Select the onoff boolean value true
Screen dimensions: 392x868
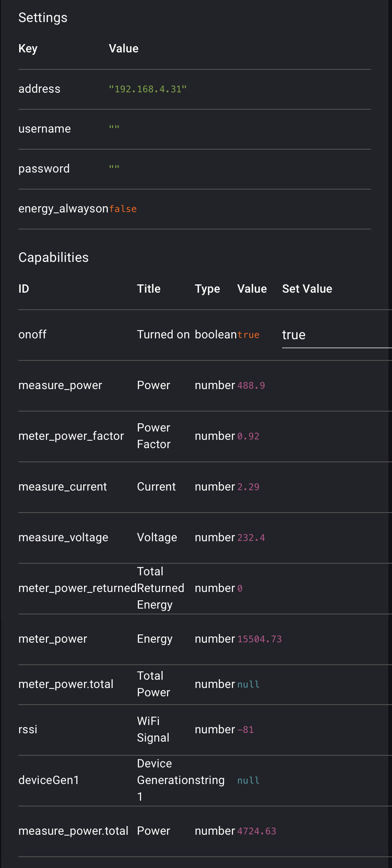point(248,335)
